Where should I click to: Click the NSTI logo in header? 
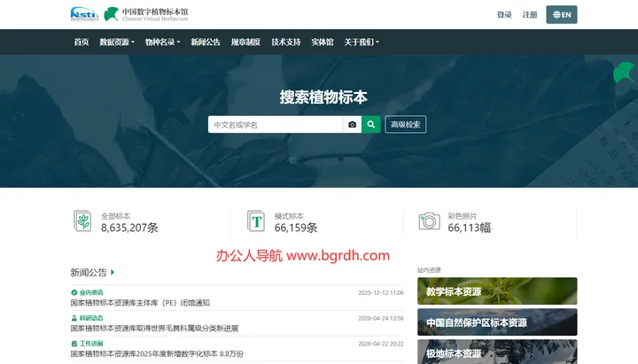(84, 14)
